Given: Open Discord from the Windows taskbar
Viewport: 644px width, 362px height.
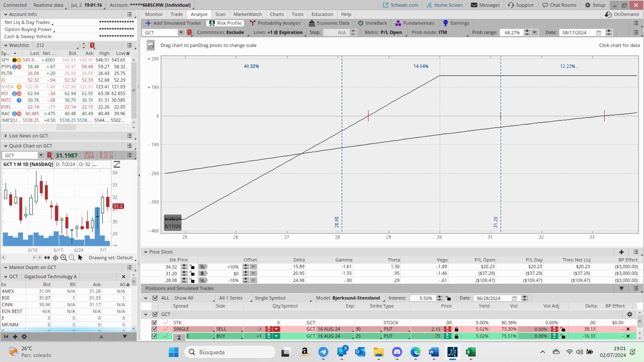Looking at the screenshot, I should [x=397, y=352].
